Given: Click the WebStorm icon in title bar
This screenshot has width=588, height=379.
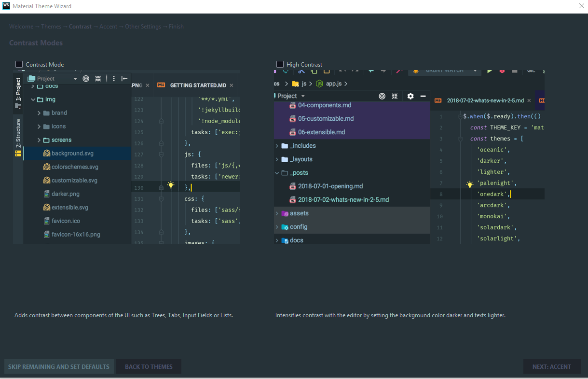Looking at the screenshot, I should click(x=6, y=6).
